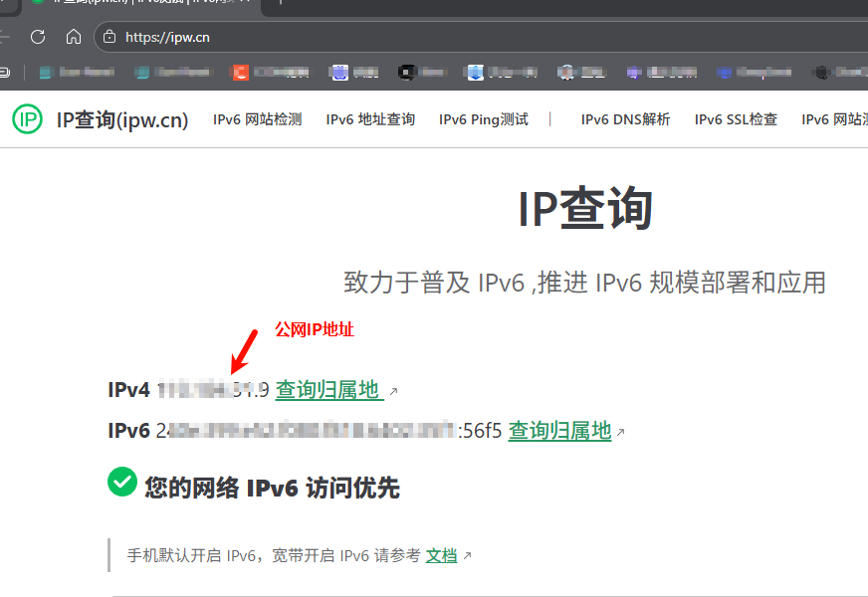
Task: Click the black square bookmark icon in bookmarks bar
Action: 407,72
